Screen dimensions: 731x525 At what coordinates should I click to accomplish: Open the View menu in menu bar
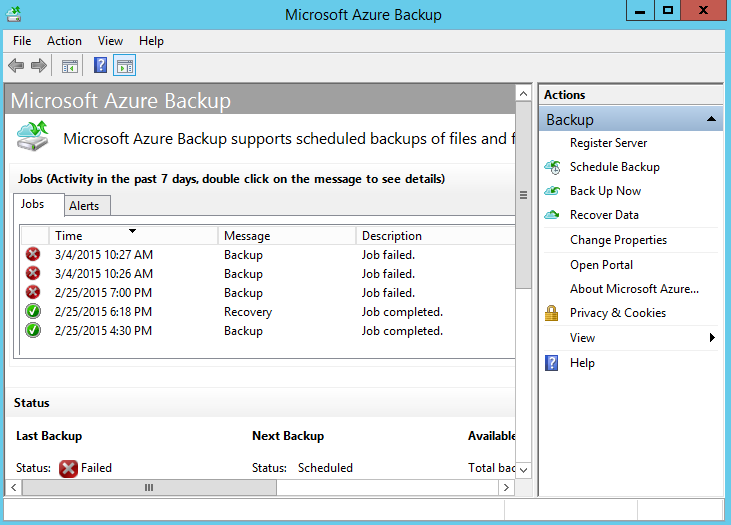[110, 41]
